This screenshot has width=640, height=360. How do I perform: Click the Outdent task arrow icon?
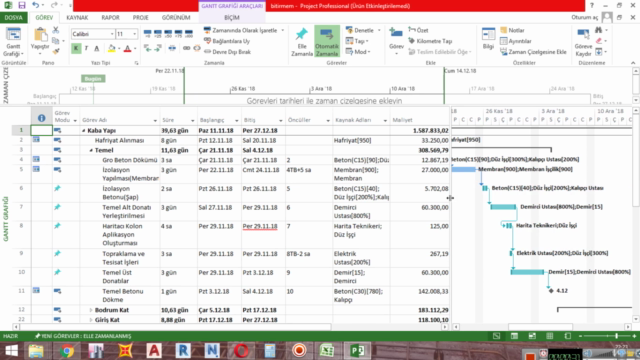[x=147, y=49]
